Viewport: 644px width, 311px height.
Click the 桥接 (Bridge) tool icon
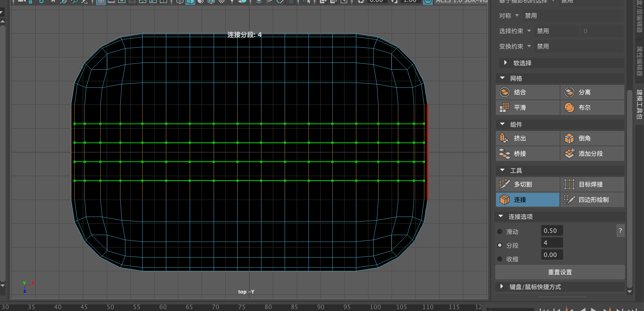[505, 154]
